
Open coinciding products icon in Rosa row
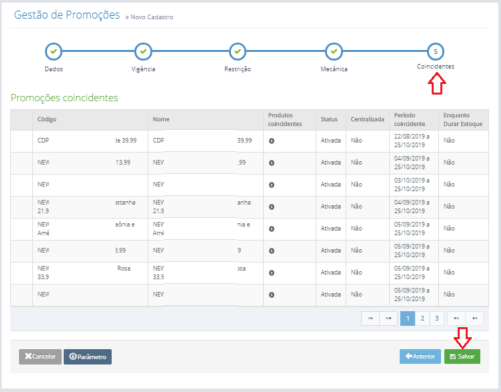click(x=272, y=273)
